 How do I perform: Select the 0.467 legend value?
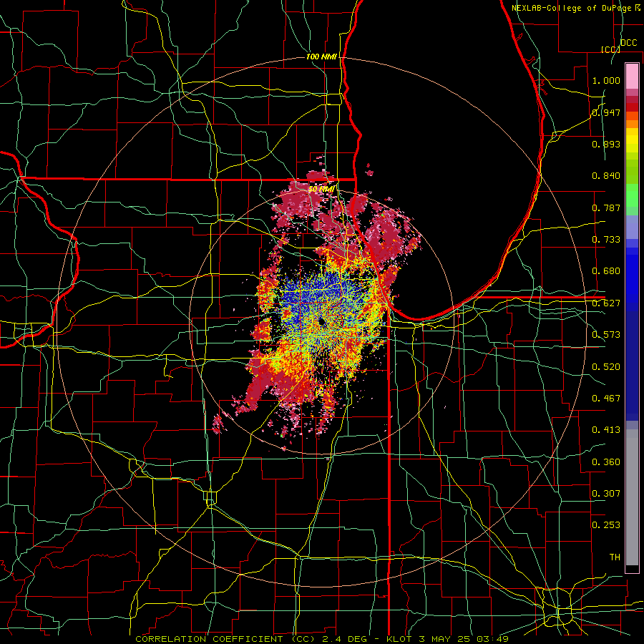(x=606, y=399)
